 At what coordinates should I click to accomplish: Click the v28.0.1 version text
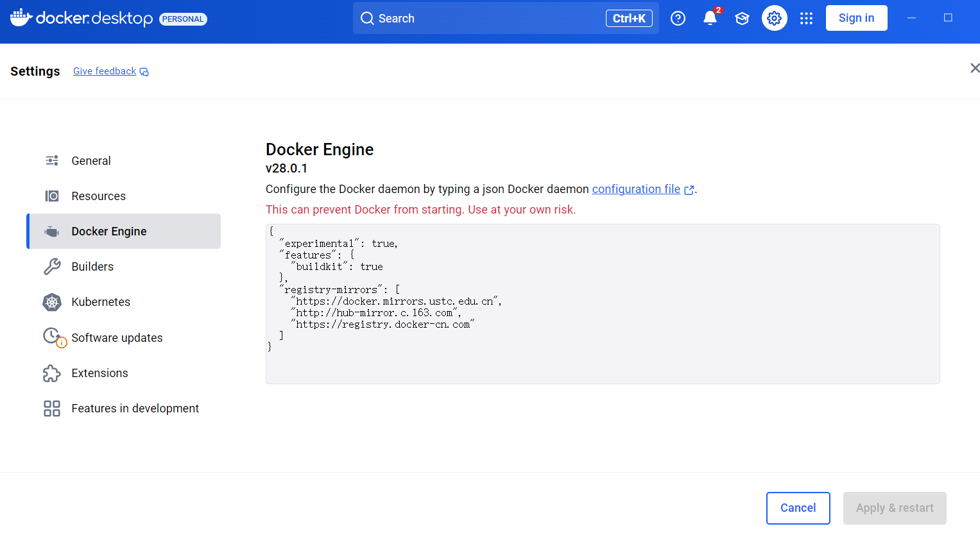(286, 168)
